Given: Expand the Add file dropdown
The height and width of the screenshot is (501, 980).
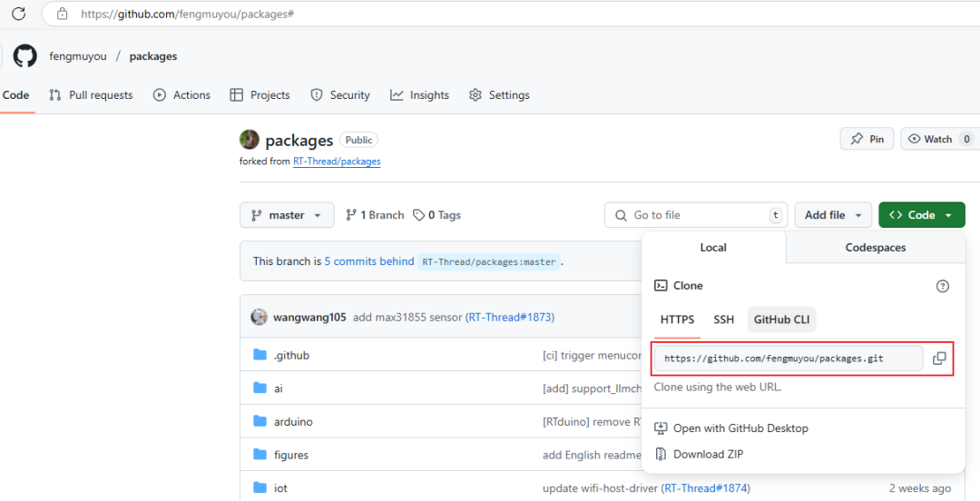Looking at the screenshot, I should pos(833,215).
